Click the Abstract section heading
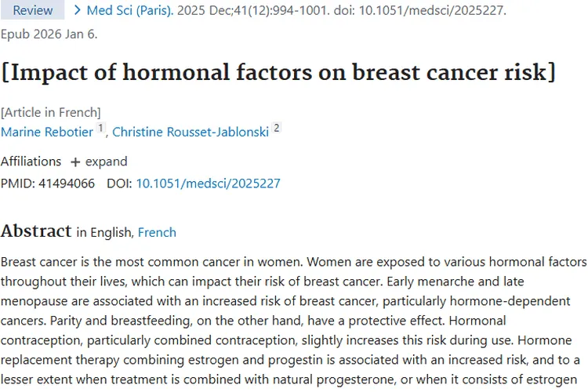Viewport: 588px width, 392px height. pos(36,230)
